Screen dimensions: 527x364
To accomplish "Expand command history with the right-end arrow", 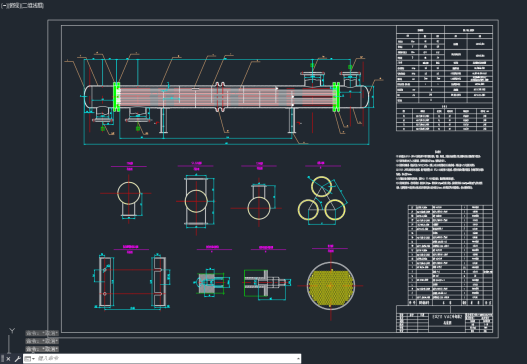I will [x=298, y=359].
